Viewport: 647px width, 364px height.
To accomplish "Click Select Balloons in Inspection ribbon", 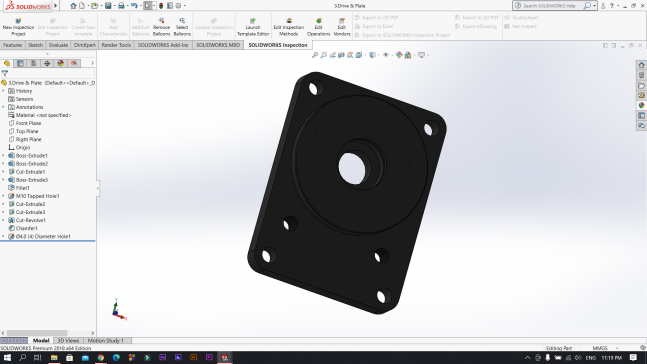I will 182,27.
